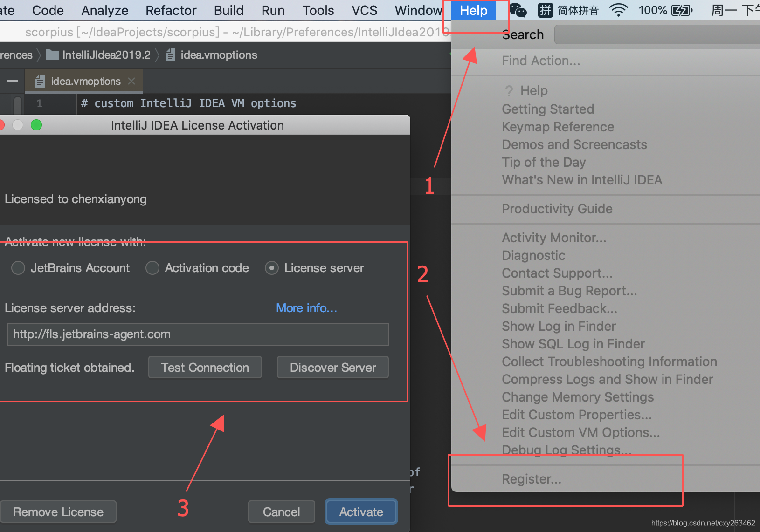Open the Analyze menu
760x532 pixels.
pyautogui.click(x=105, y=10)
